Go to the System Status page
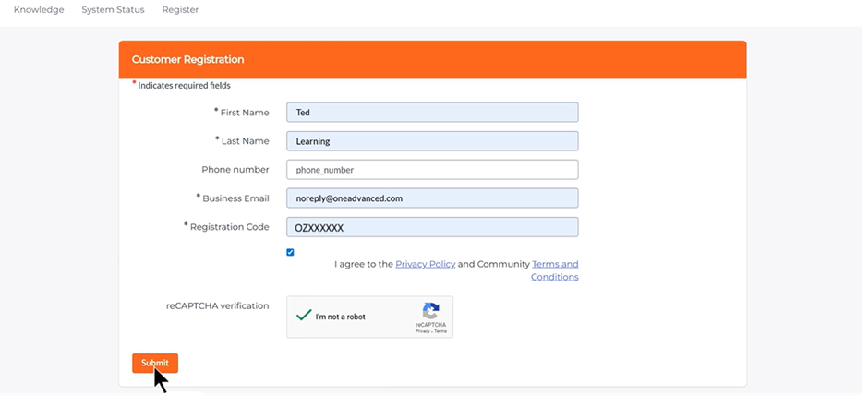This screenshot has height=407, width=868. tap(113, 10)
